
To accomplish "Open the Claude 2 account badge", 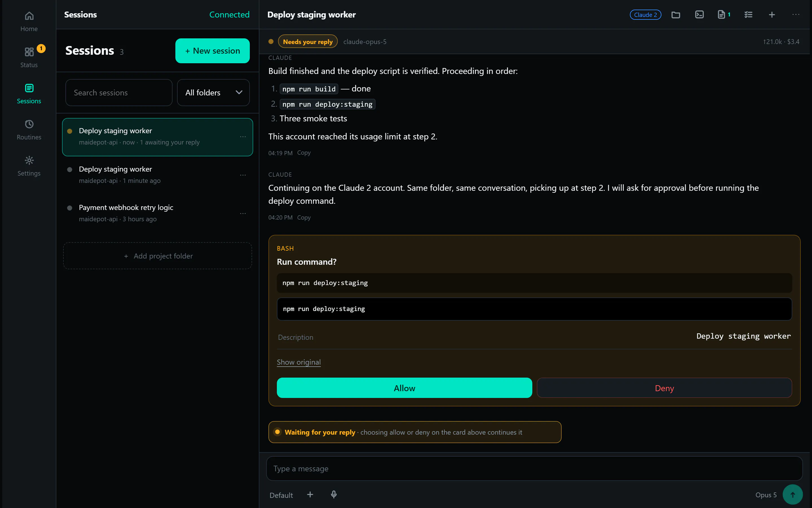I will click(645, 15).
